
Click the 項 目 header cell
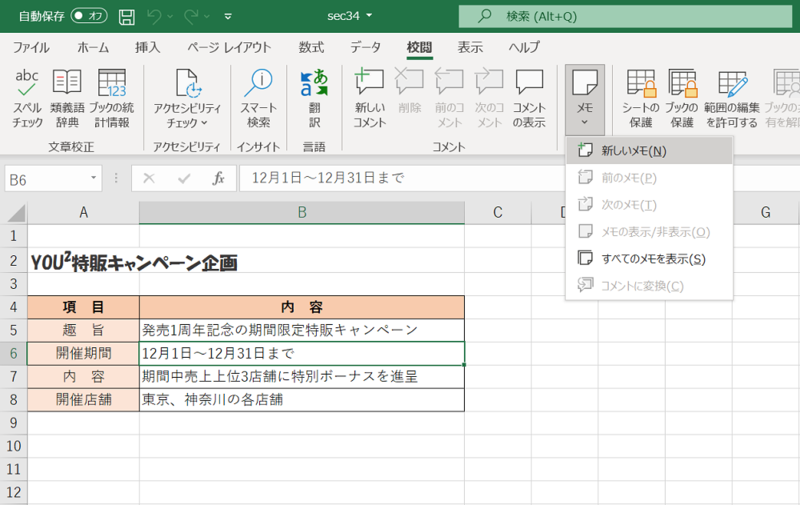coord(84,307)
